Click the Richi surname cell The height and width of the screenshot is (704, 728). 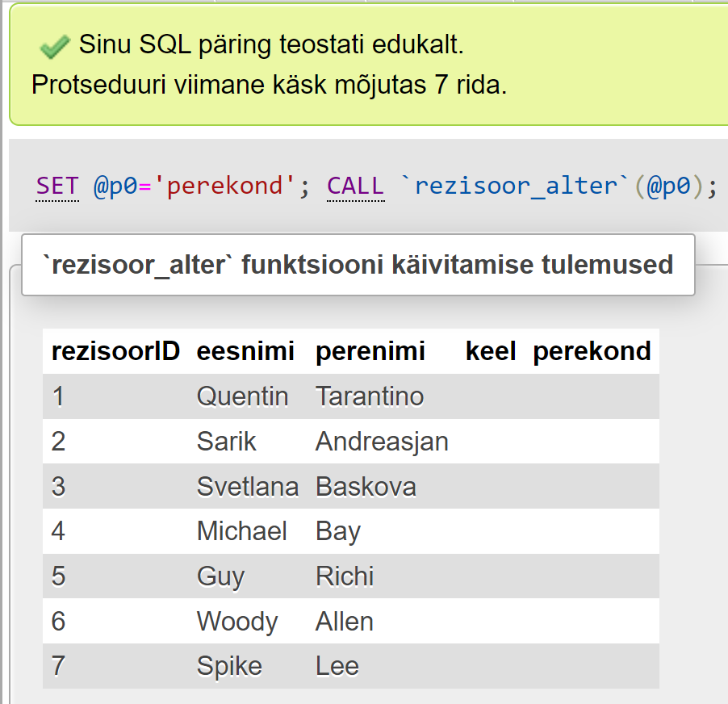[x=345, y=576]
